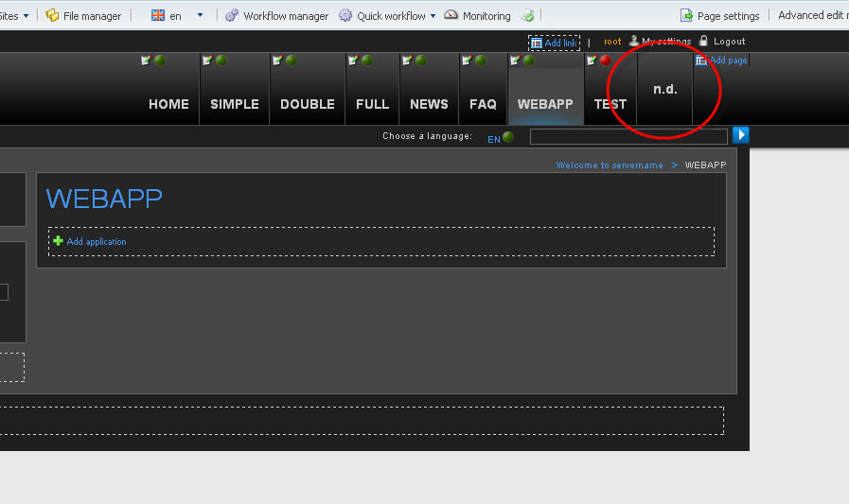Go to the HOME navigation tab

[x=168, y=104]
